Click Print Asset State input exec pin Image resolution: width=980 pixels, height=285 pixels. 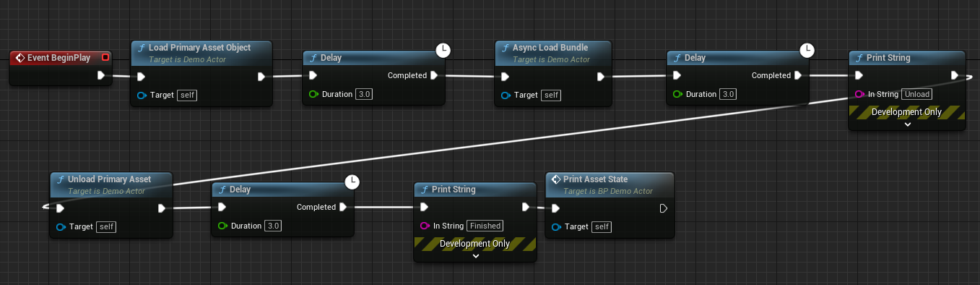click(x=555, y=208)
